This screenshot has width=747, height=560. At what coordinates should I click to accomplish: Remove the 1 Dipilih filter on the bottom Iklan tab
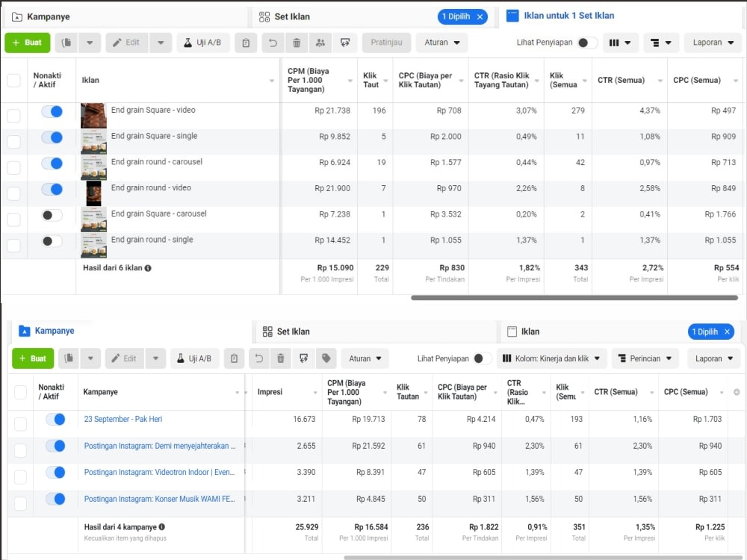coord(727,332)
